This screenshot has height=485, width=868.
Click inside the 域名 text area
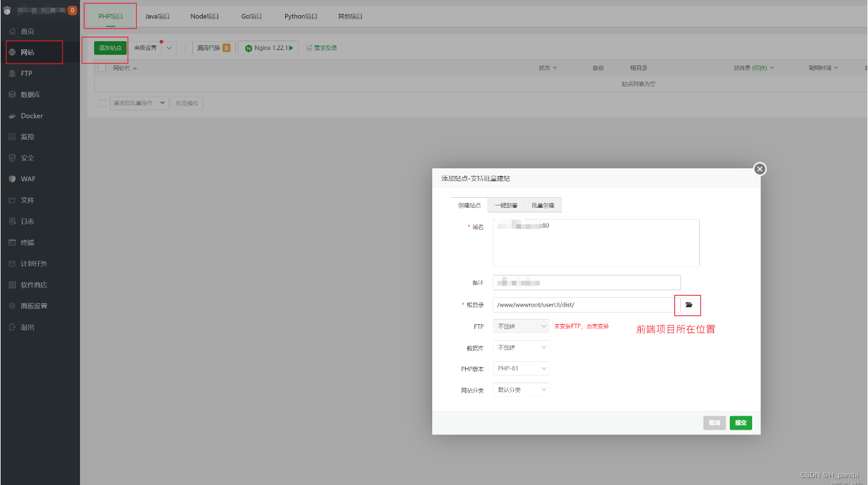point(596,242)
